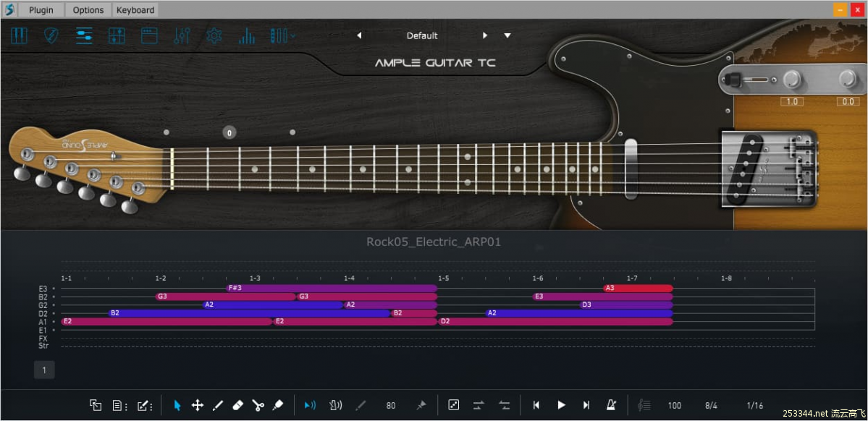The width and height of the screenshot is (868, 421).
Task: Open the mixer faders FX panel
Action: [x=182, y=36]
